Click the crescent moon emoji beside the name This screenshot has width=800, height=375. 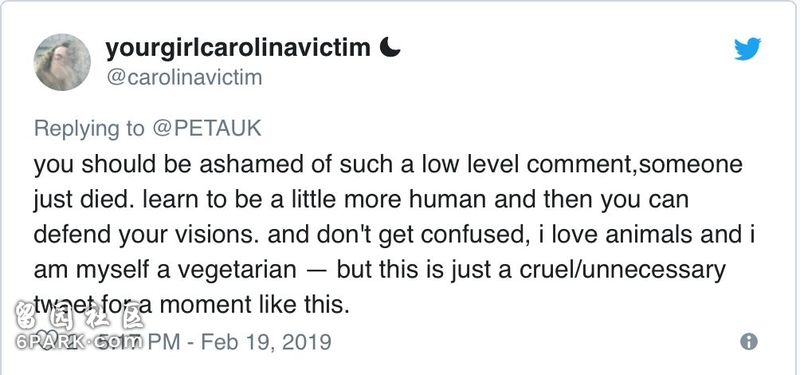point(390,47)
